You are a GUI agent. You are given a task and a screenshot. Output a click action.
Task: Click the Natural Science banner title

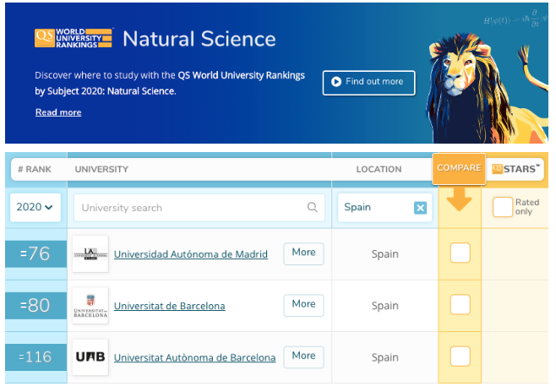click(199, 39)
